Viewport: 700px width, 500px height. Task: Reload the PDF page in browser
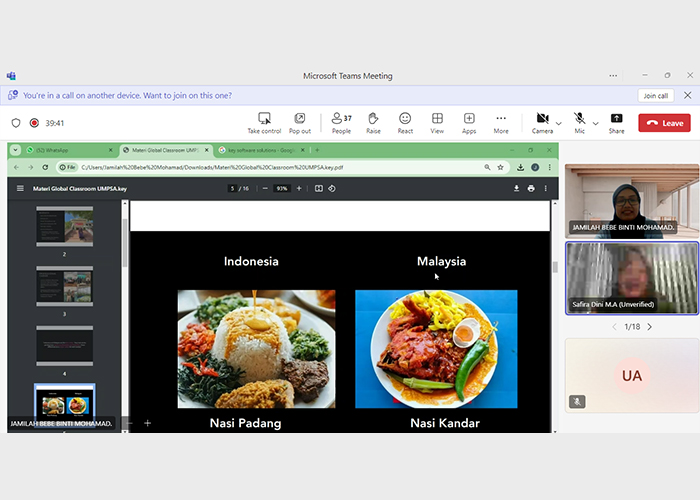coord(45,167)
